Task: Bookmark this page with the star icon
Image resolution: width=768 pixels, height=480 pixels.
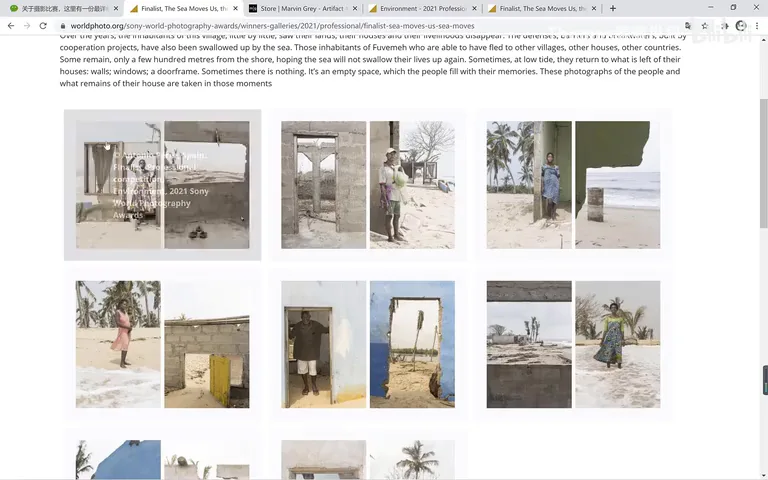Action: 705,26
